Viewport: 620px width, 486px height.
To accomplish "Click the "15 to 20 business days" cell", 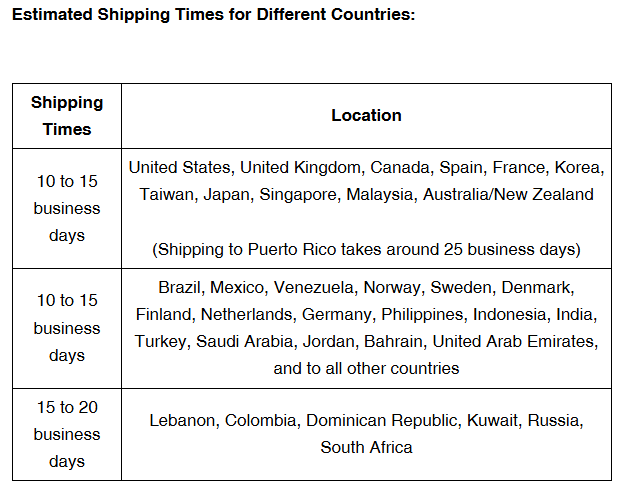I will 67,434.
